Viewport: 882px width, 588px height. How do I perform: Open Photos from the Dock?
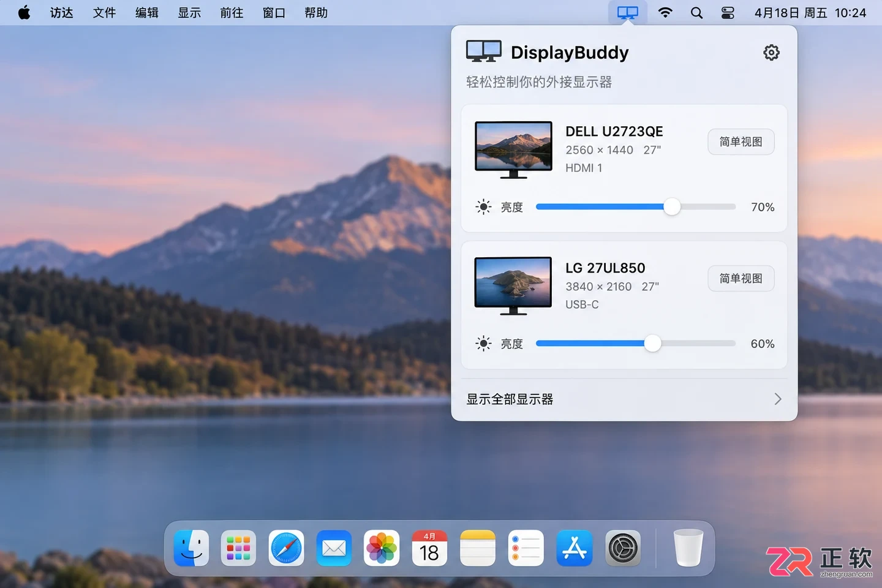(x=382, y=548)
